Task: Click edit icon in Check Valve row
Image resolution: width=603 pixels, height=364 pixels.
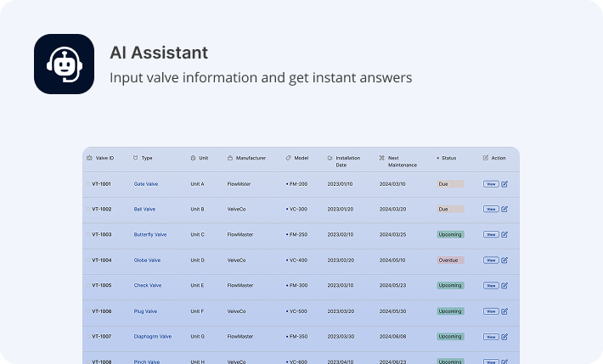Action: pos(504,285)
